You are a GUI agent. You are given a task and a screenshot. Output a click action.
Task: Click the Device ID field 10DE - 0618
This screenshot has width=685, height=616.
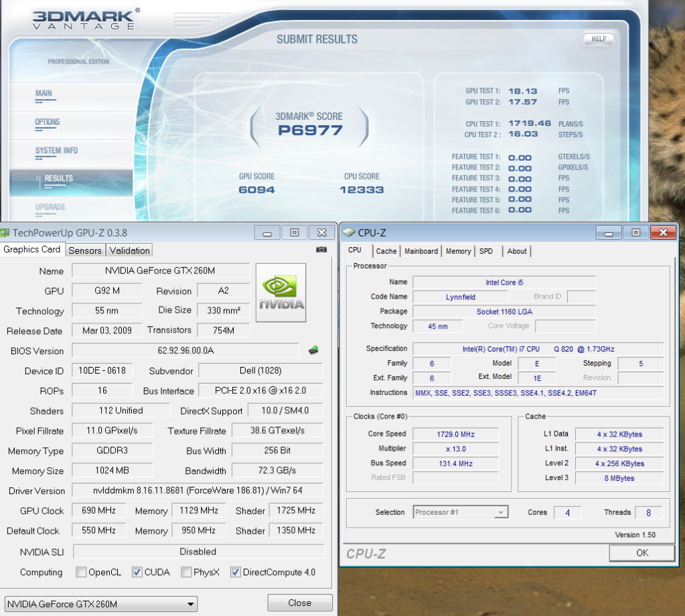point(102,370)
